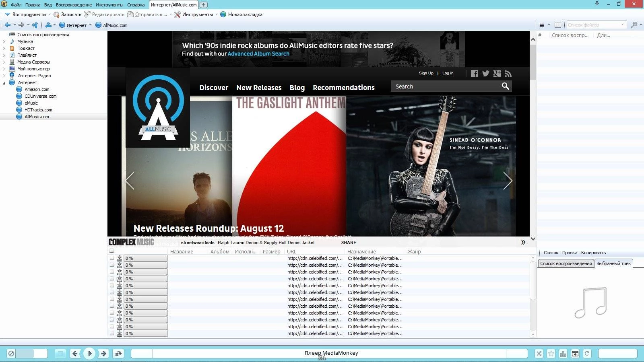Switch to the Выбранный трек tab

(x=613, y=263)
